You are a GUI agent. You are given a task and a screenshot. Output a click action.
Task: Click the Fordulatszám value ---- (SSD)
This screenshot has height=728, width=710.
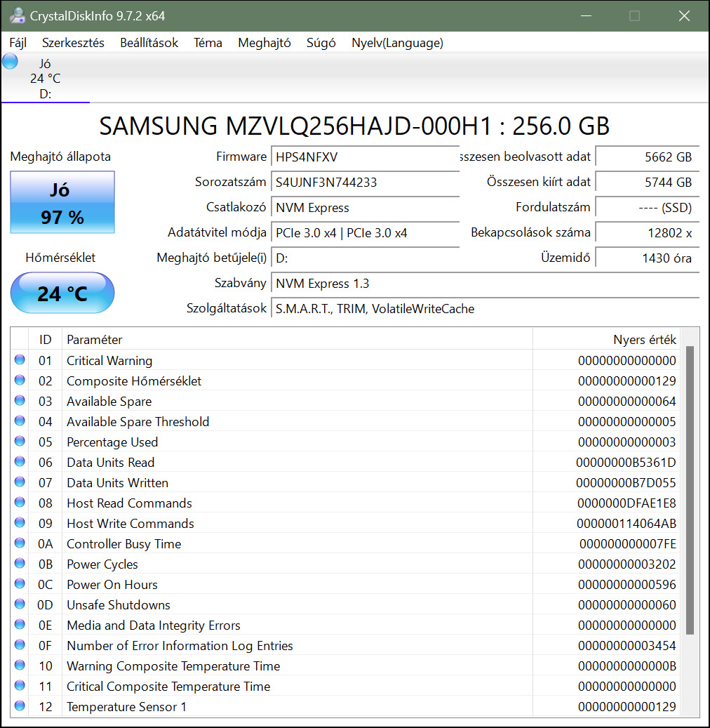point(648,208)
